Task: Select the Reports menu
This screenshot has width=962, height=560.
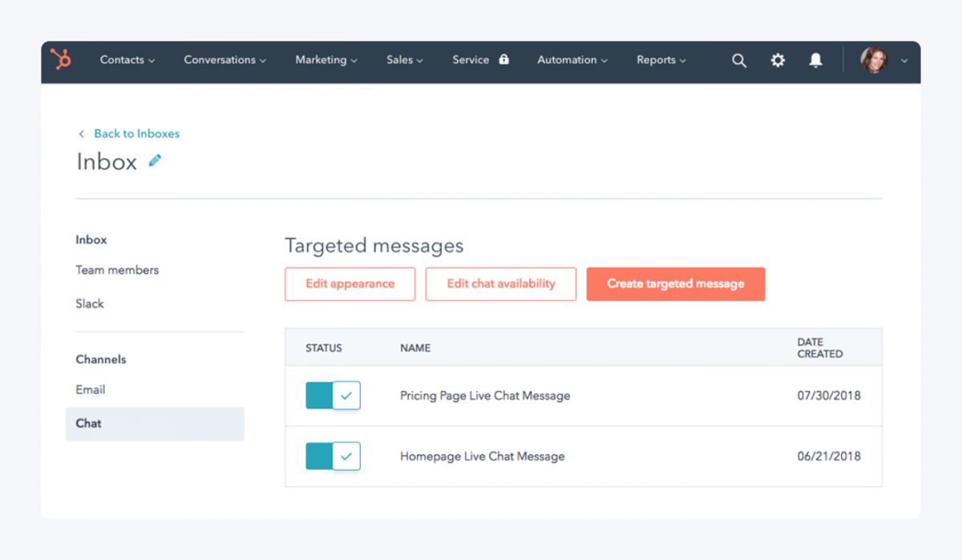Action: 660,59
